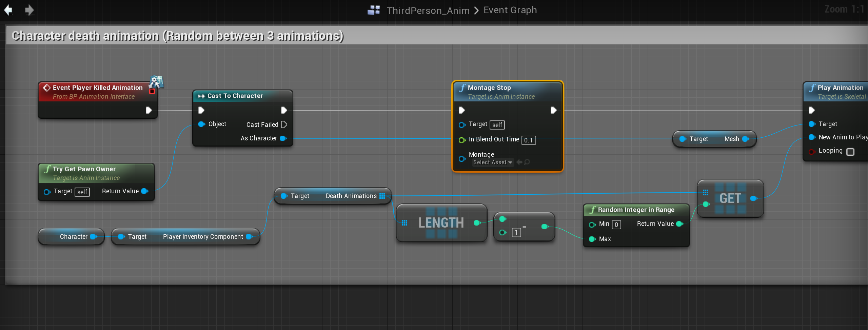
Task: Click the Montage use-selected-asset arrow icon
Action: pos(519,162)
